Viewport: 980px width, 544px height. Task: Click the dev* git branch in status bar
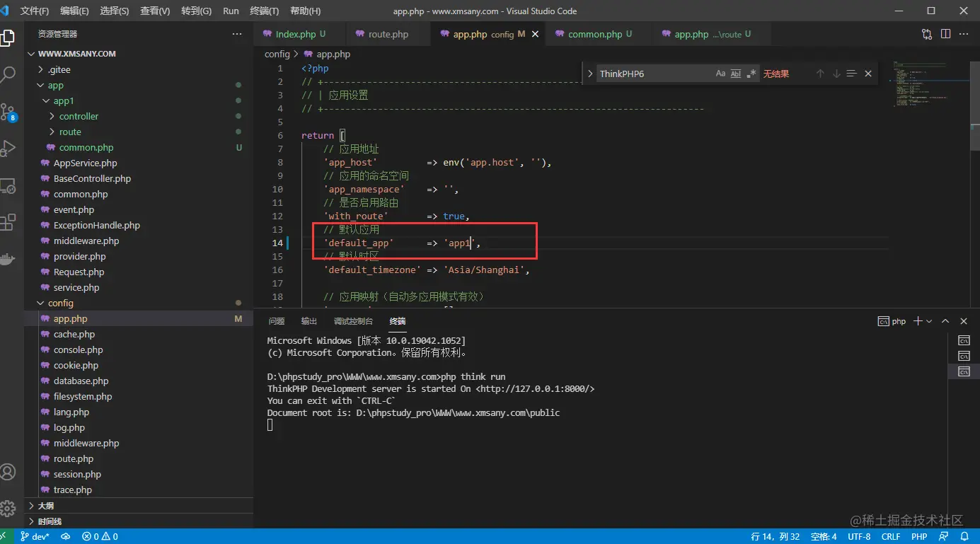point(35,536)
